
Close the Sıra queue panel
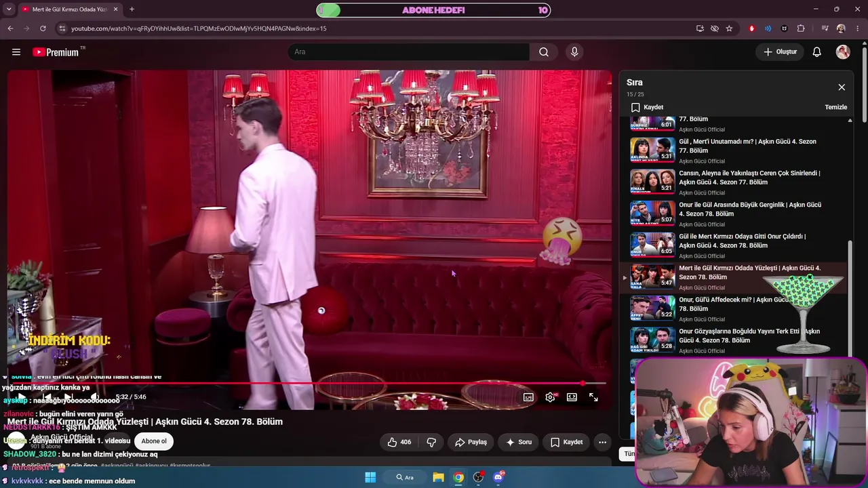tap(842, 87)
